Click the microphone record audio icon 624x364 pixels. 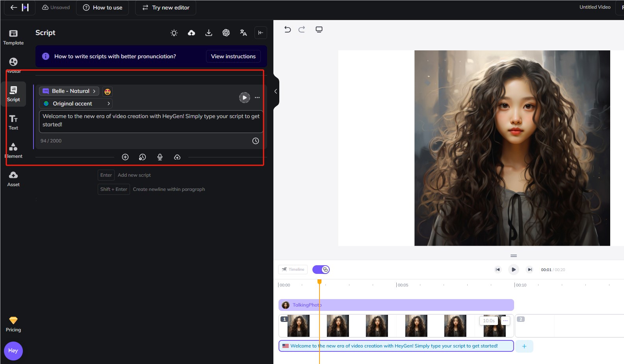[x=160, y=157]
